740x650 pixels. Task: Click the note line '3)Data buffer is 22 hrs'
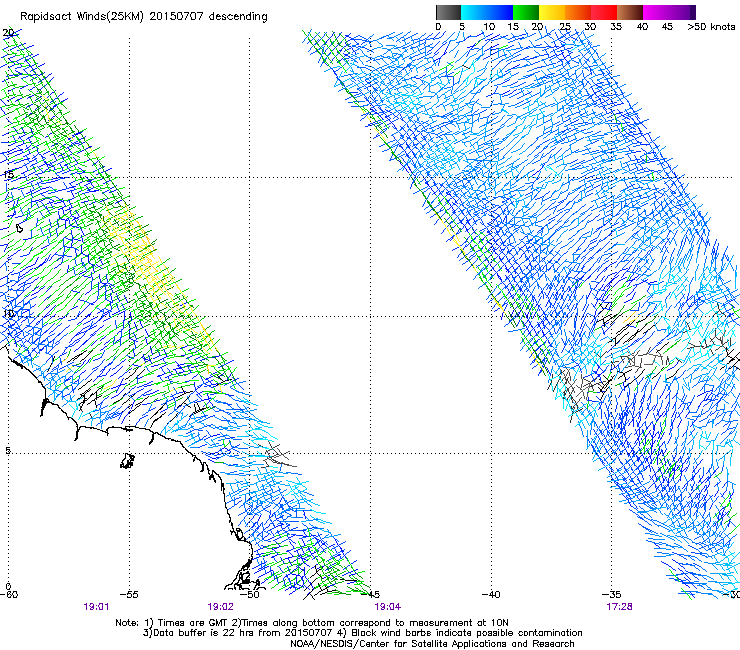[362, 633]
